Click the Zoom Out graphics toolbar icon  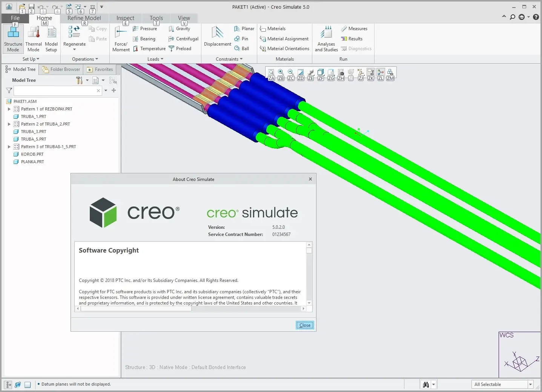290,72
